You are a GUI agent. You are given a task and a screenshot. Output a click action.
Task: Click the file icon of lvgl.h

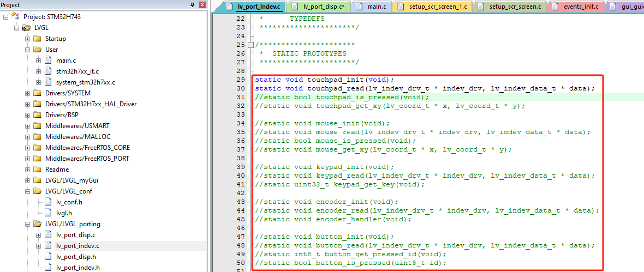tap(47, 213)
